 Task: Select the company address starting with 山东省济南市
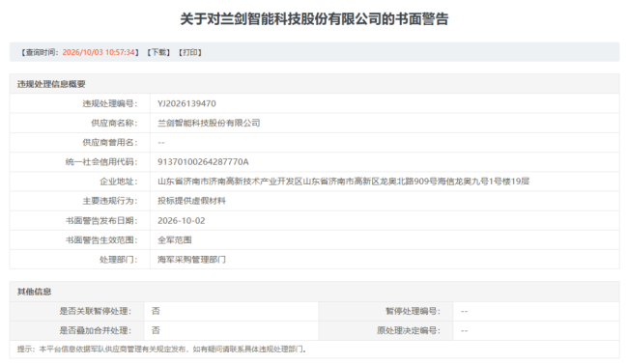click(x=343, y=182)
